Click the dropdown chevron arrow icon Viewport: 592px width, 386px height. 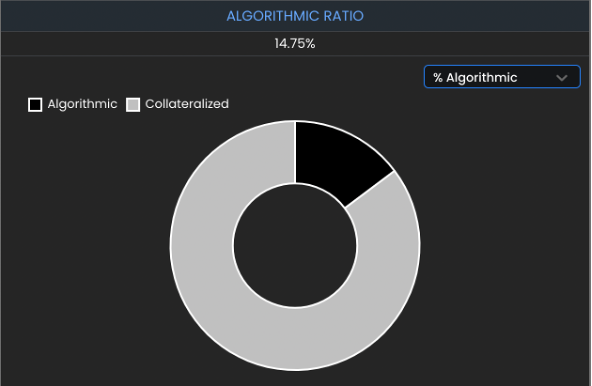click(562, 78)
